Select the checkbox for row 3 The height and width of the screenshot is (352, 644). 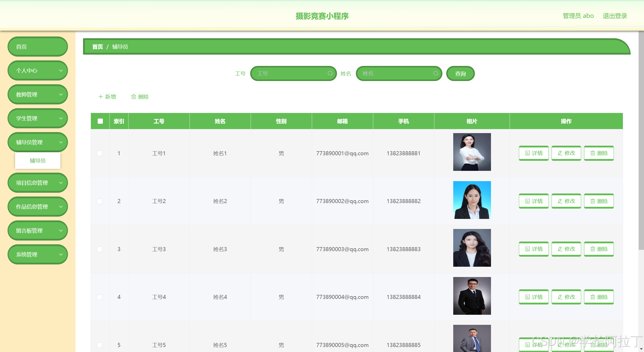(100, 249)
